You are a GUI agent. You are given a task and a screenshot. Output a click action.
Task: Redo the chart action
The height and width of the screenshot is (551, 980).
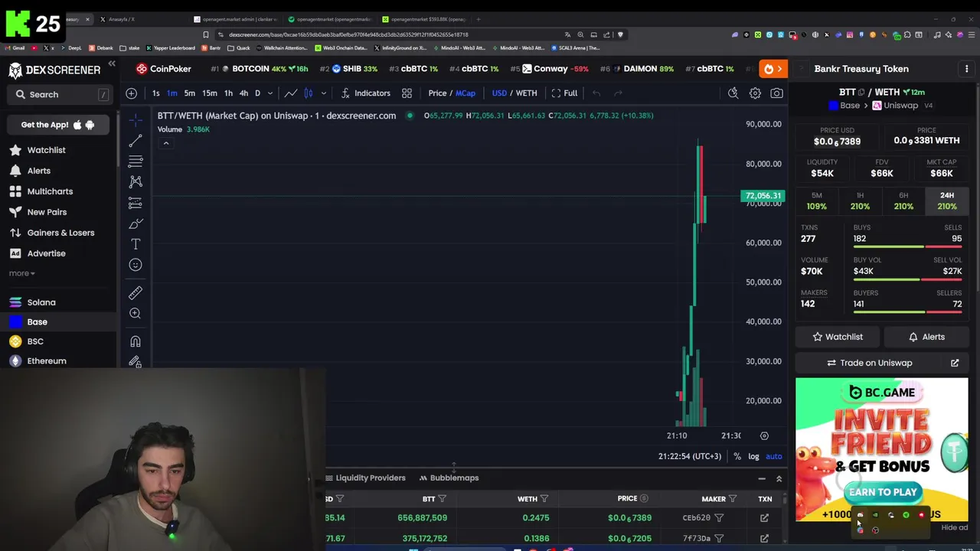(618, 93)
